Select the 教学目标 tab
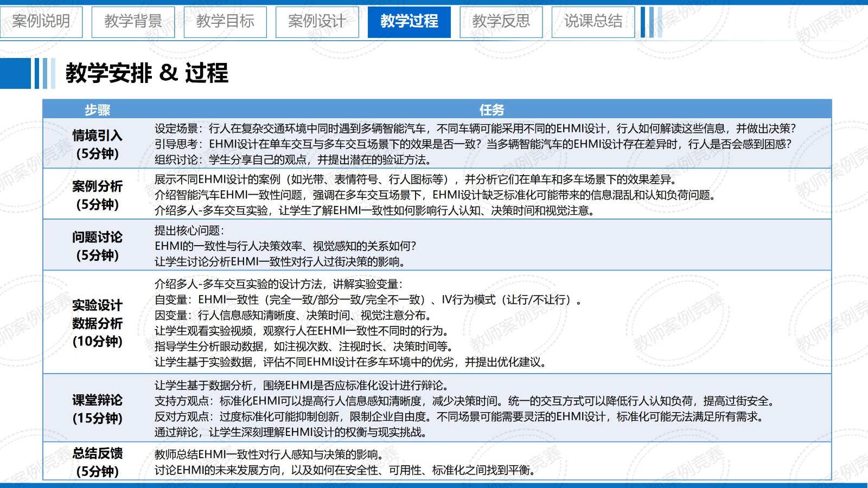 (x=225, y=22)
